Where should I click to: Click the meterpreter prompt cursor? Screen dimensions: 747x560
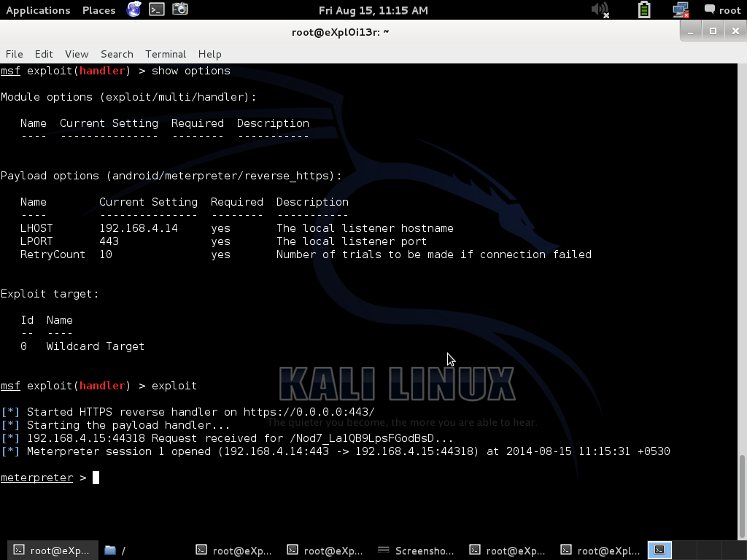[x=96, y=478]
